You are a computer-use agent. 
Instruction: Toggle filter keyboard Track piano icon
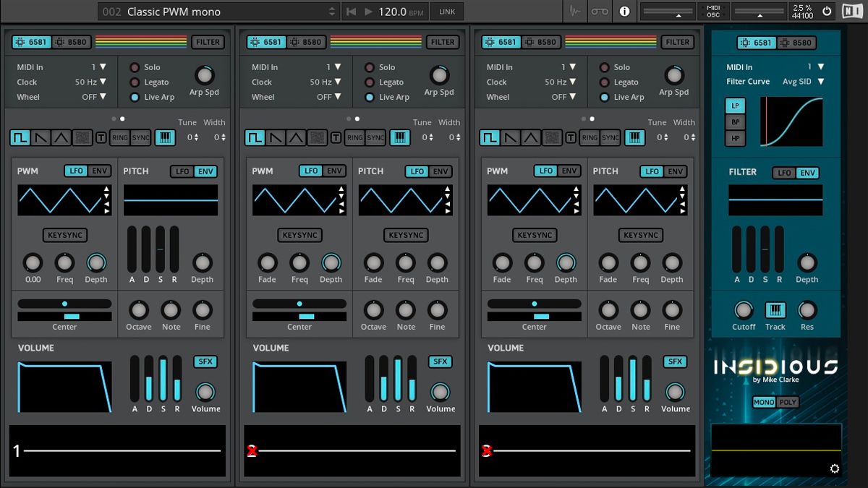pyautogui.click(x=775, y=310)
